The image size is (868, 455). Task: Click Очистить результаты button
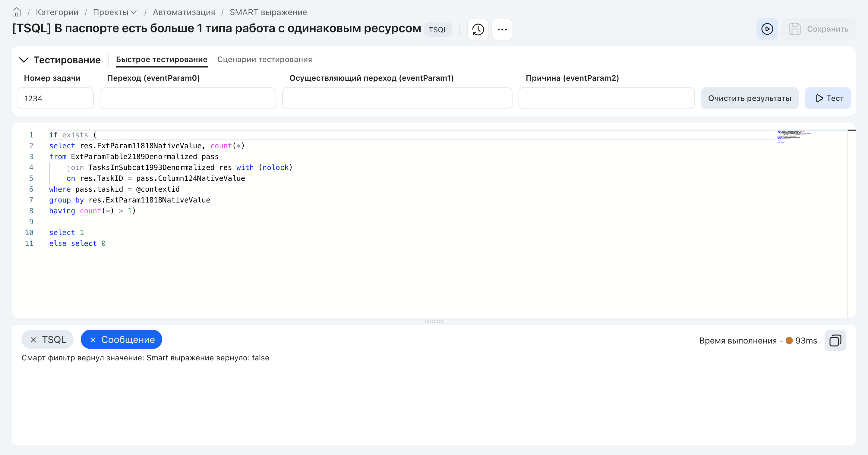[x=750, y=98]
